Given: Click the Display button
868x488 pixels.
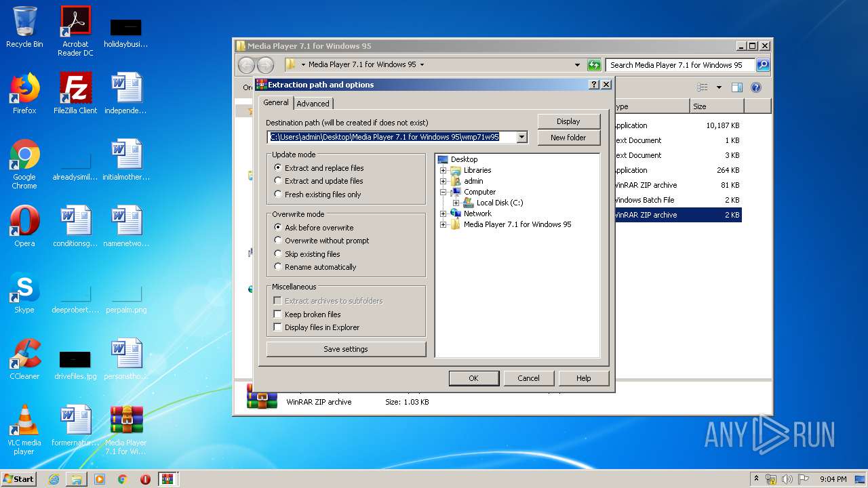Looking at the screenshot, I should (x=568, y=121).
